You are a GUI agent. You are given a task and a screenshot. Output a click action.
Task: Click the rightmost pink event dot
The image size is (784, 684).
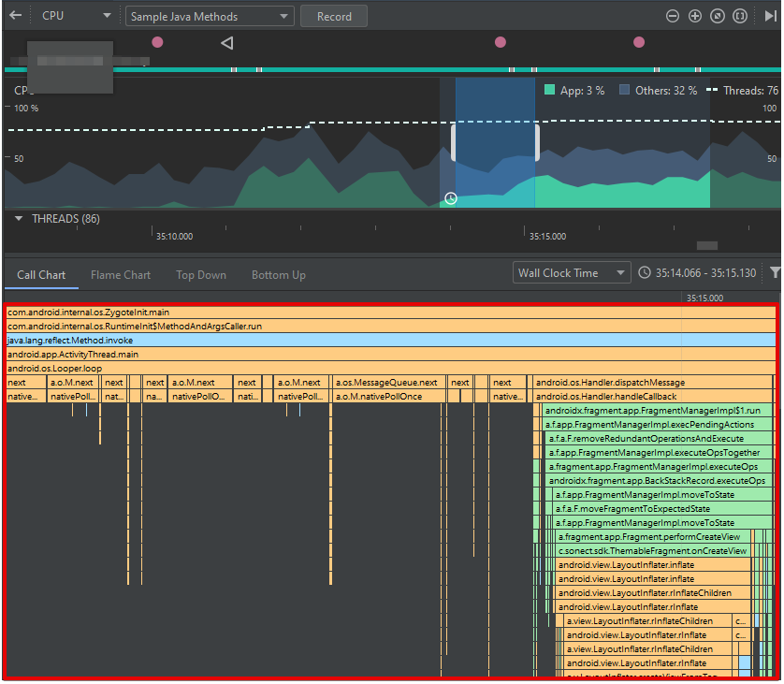(x=639, y=42)
